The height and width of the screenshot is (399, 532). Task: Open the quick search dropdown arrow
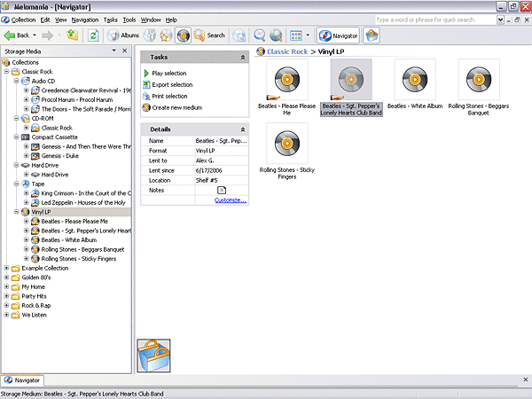click(x=500, y=20)
